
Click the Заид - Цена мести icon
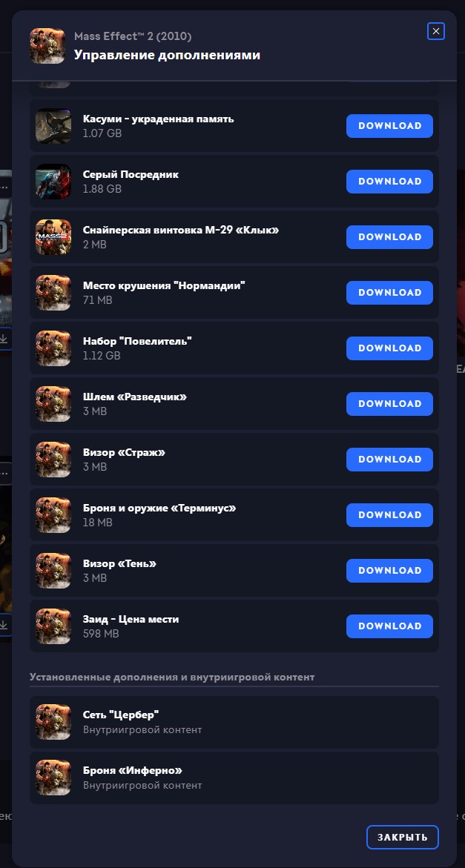tap(53, 626)
